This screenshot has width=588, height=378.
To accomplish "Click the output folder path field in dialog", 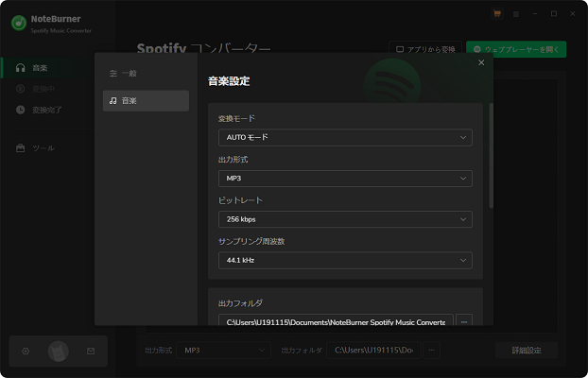I will pos(336,322).
